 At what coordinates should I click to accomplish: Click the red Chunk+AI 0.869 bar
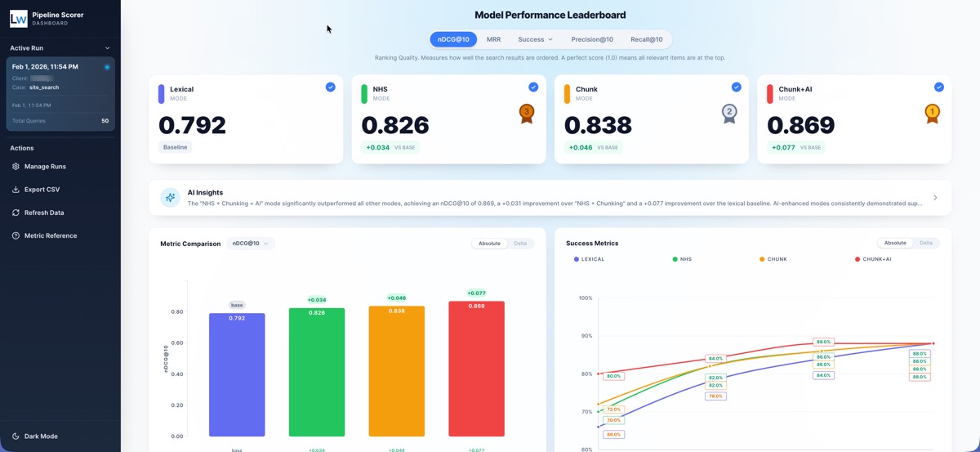click(476, 369)
